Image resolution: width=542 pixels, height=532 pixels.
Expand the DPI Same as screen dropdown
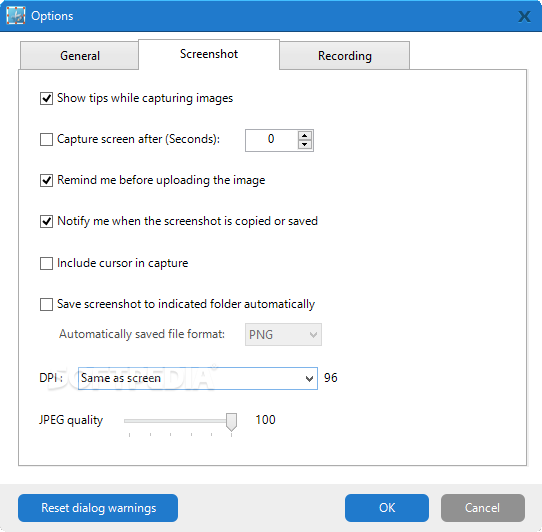point(198,379)
